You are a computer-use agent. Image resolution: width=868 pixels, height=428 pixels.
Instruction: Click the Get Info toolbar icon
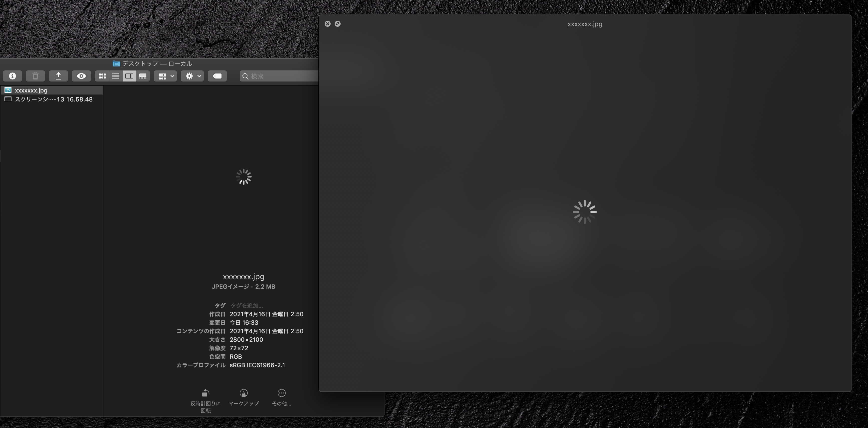tap(12, 76)
